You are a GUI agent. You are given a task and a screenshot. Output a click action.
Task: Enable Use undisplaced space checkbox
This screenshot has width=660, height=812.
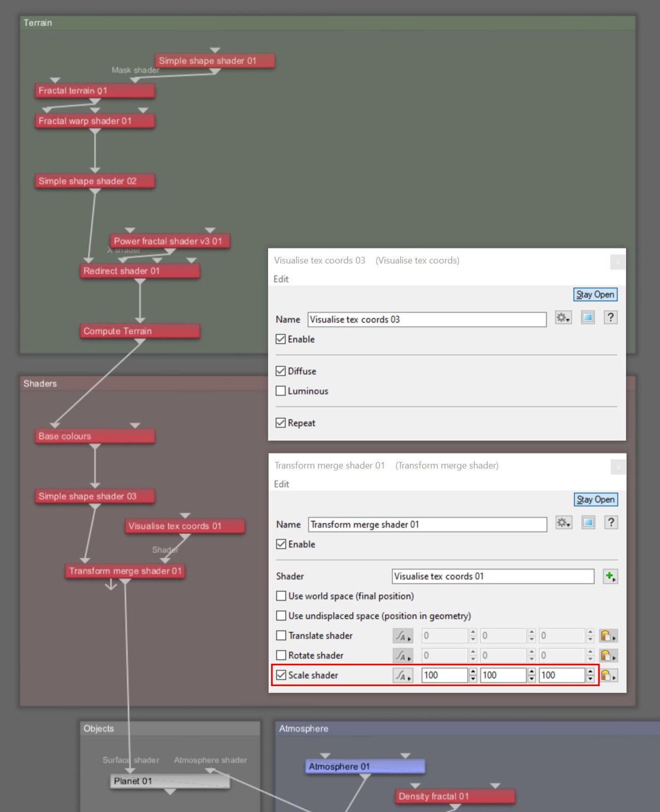(x=281, y=616)
